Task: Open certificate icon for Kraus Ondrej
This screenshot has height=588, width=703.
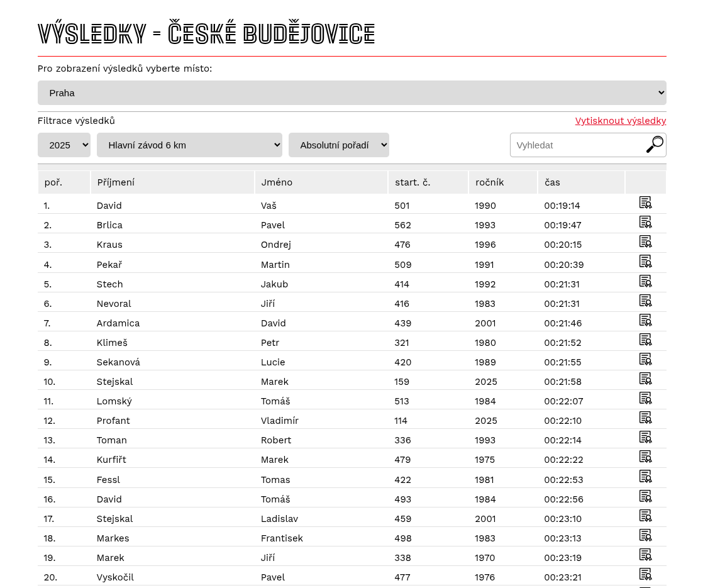Action: click(x=645, y=241)
